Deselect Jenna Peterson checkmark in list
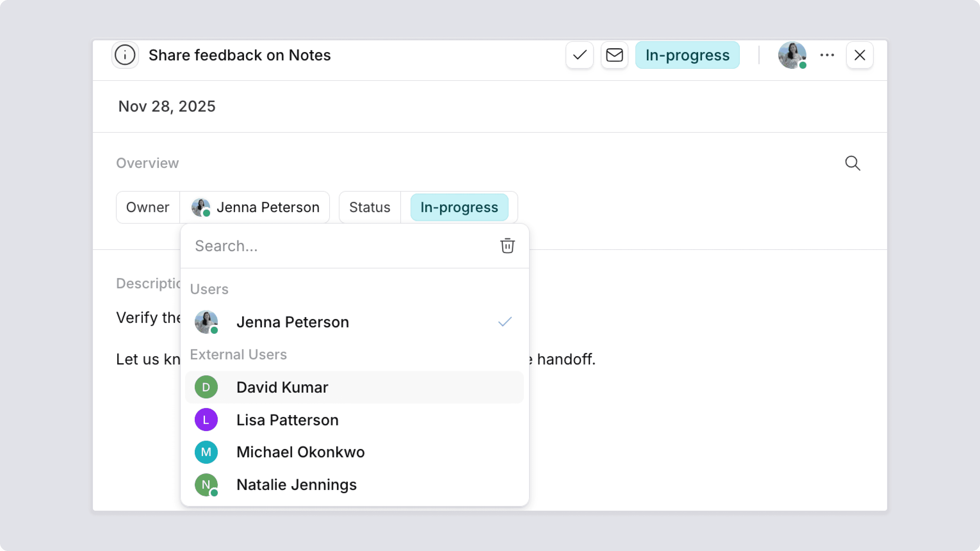This screenshot has width=980, height=551. [x=505, y=322]
